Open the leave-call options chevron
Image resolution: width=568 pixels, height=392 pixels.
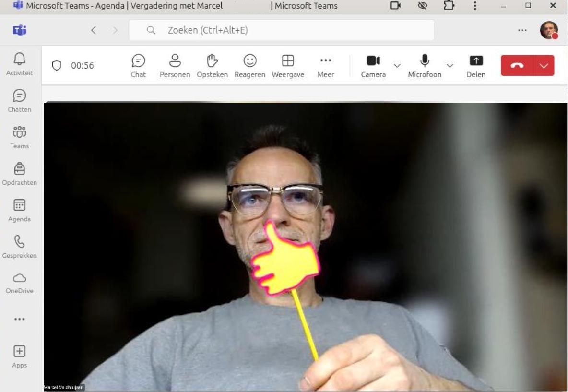544,66
